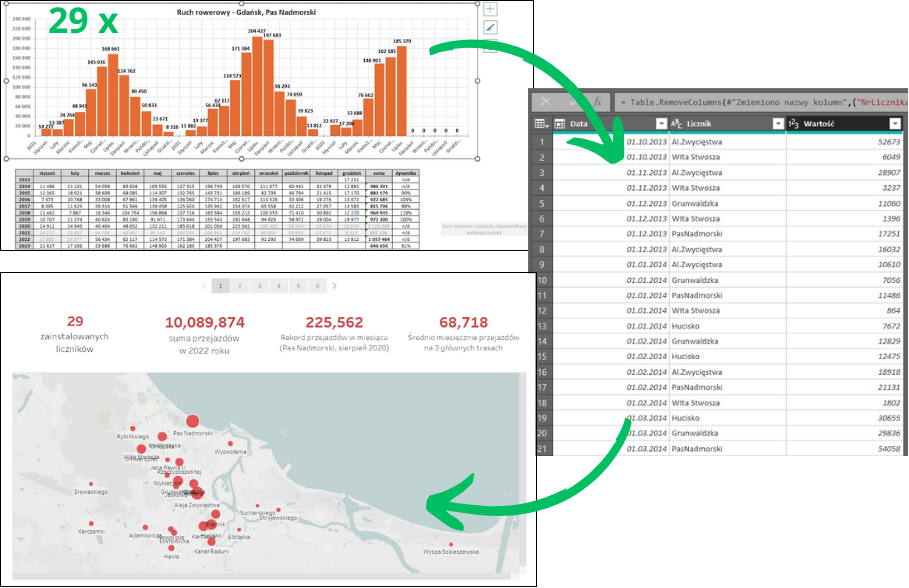The image size is (909, 588).
Task: Switch to dashboard page 3
Action: (x=259, y=286)
